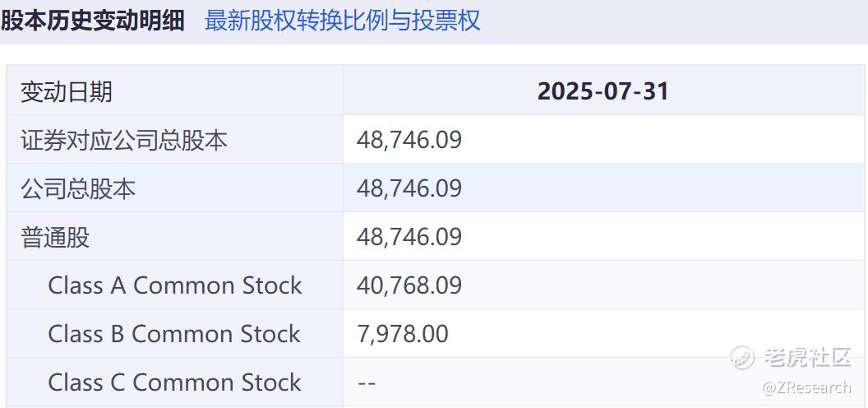Click the 老虎社区 tiger logo icon
This screenshot has width=868, height=408.
point(742,357)
